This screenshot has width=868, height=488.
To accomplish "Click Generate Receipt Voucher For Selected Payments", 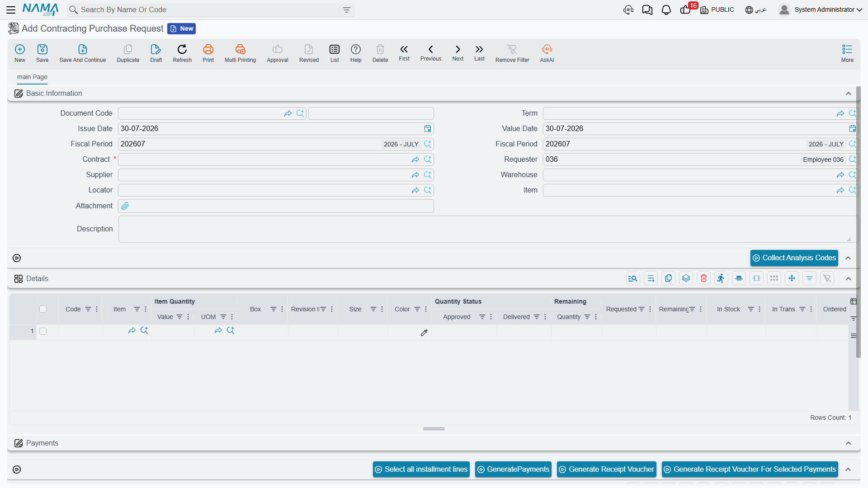I will click(x=750, y=469).
